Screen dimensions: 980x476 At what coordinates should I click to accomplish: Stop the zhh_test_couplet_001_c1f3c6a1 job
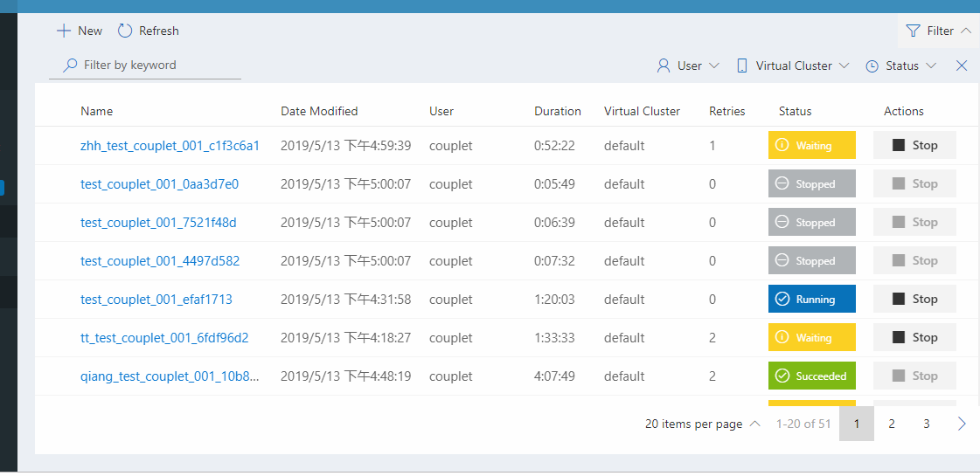click(x=914, y=146)
